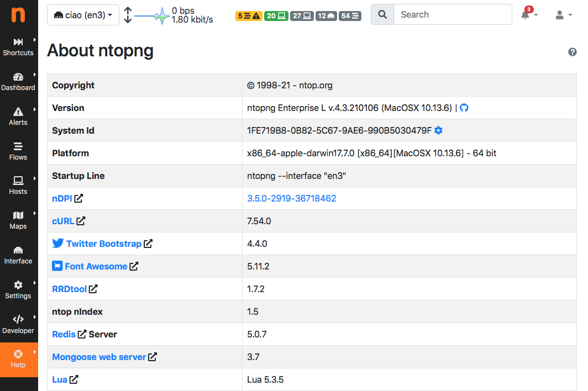This screenshot has height=391, width=588.
Task: Click external link icon beside Font Awesome
Action: [x=134, y=266]
